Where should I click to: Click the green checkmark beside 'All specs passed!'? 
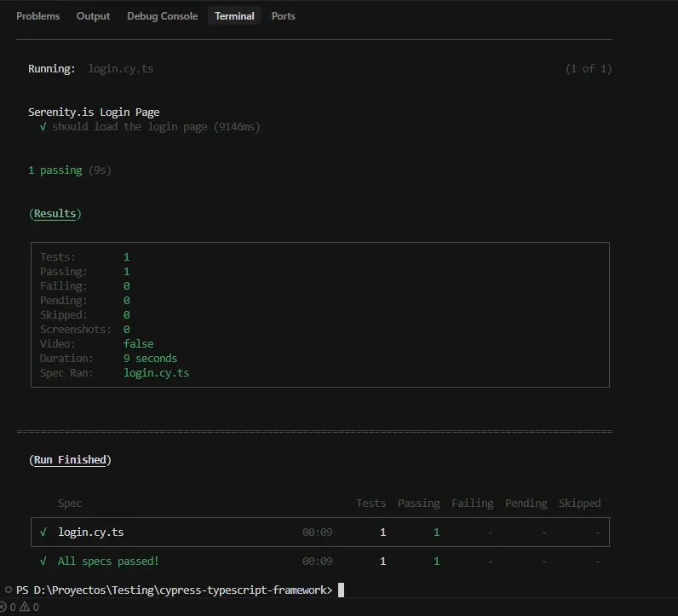43,561
